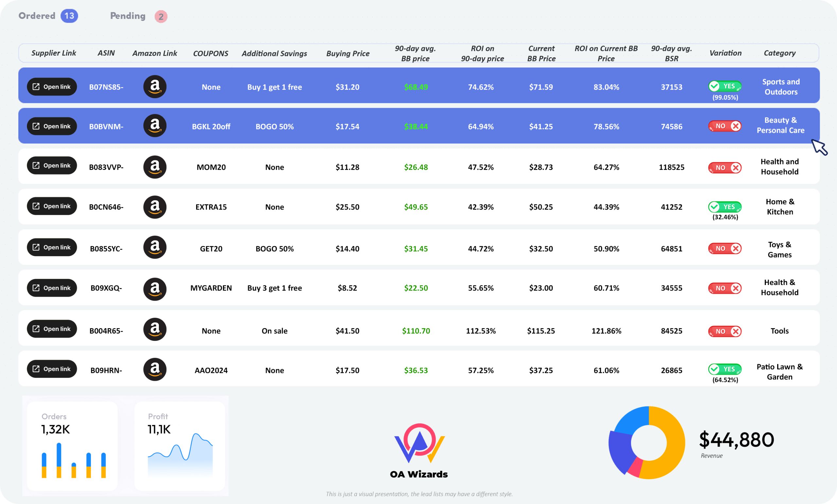Open the Orders bar chart card
The height and width of the screenshot is (504, 837).
click(x=72, y=446)
